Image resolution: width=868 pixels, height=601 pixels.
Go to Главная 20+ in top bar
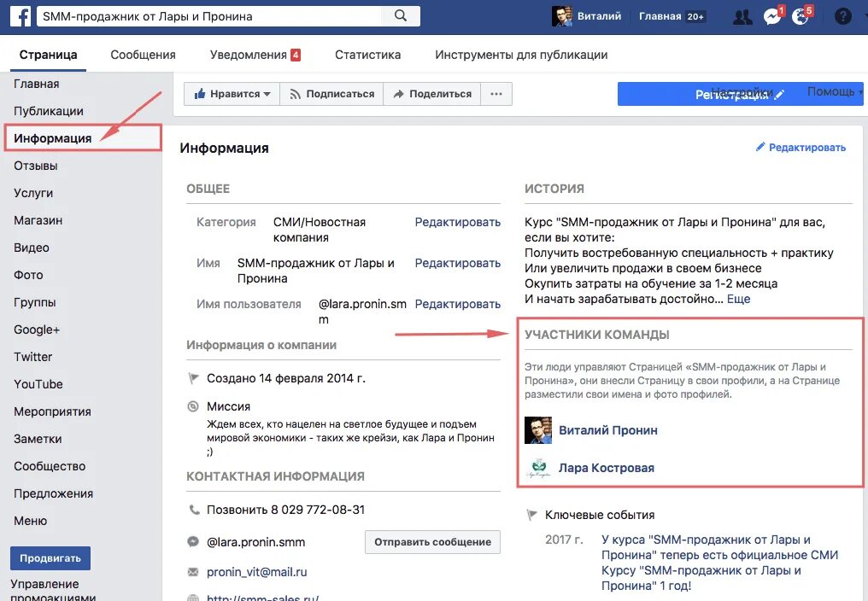tap(672, 16)
